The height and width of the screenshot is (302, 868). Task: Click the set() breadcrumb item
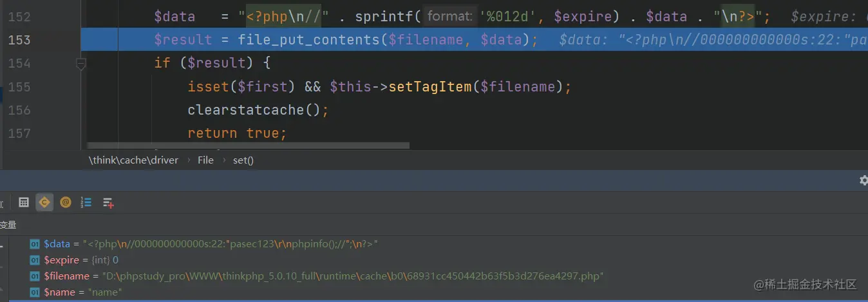[x=243, y=160]
